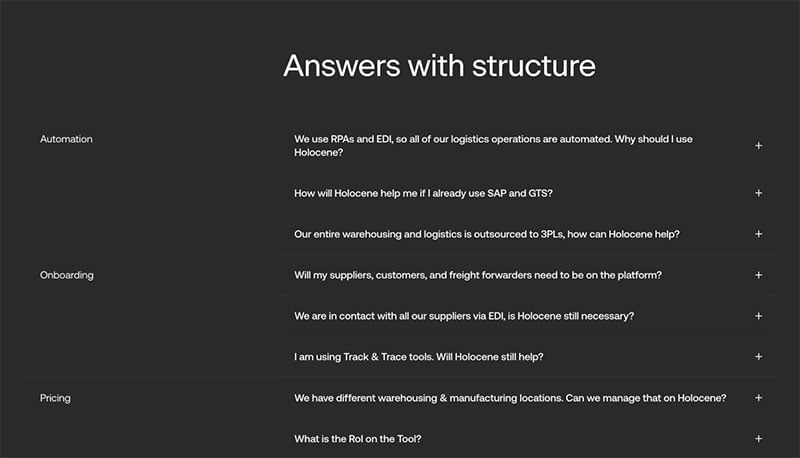
Task: Open "We are in contact with all our suppliers" question
Action: 464,316
